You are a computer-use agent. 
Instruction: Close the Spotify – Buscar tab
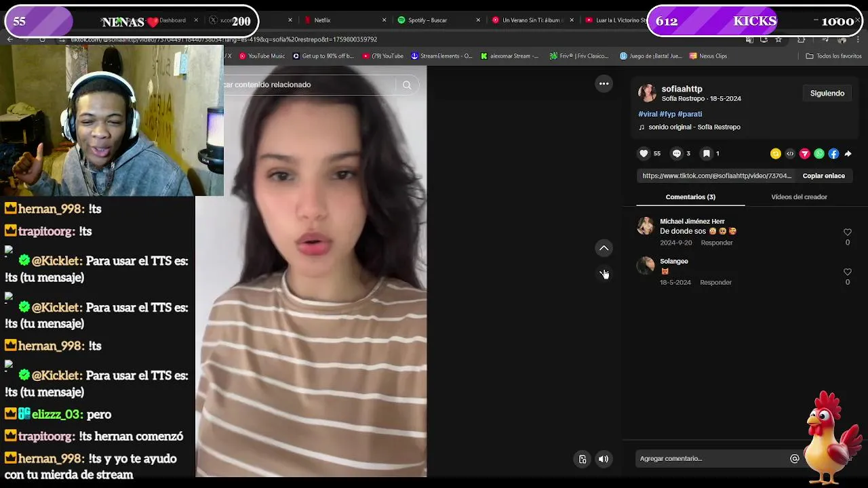pos(478,20)
